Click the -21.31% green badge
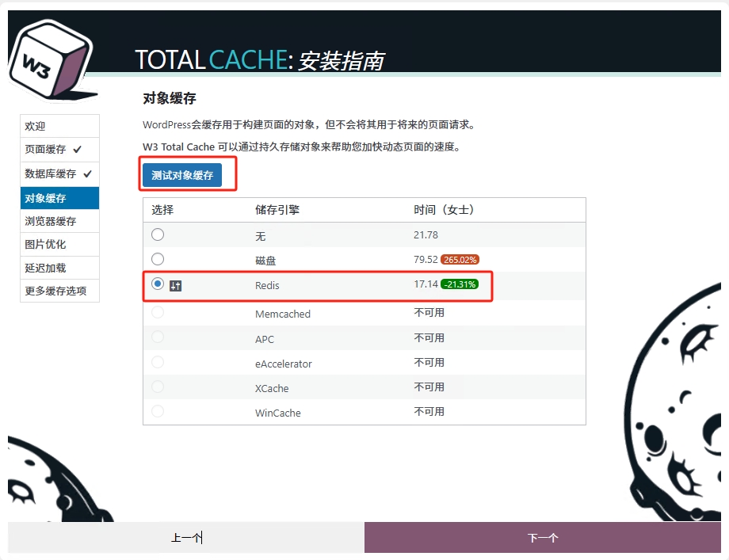Viewport: 729px width, 560px height. pos(460,284)
